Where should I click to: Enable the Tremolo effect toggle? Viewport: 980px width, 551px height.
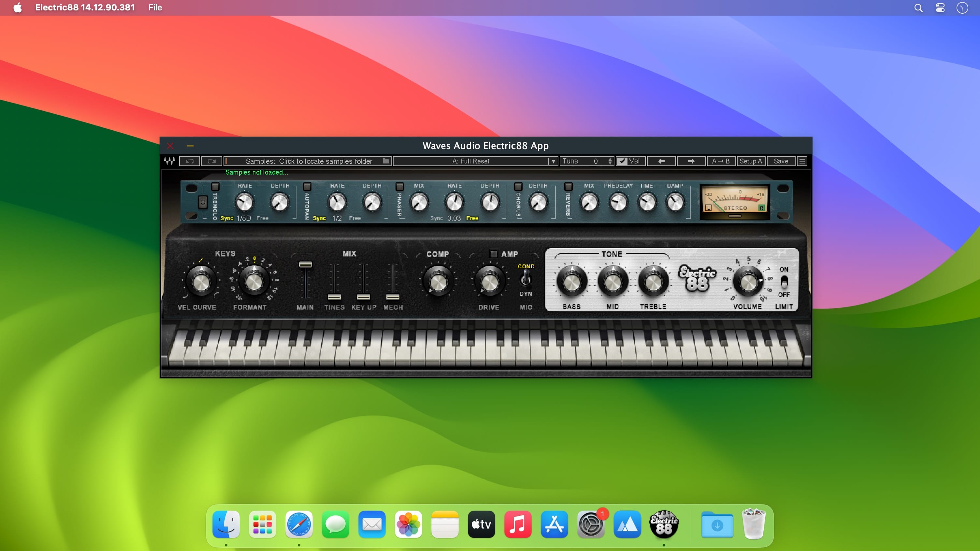pos(215,186)
